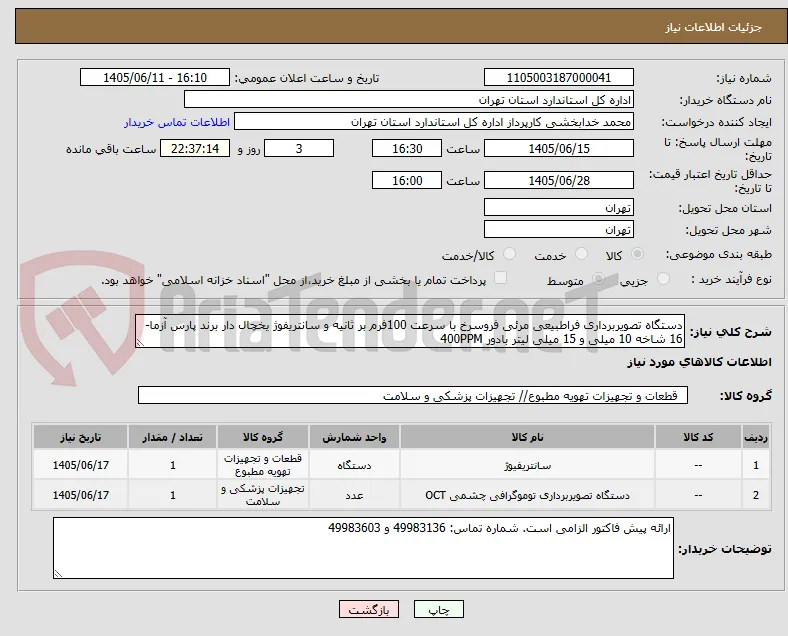Click the resize handle of the description box
This screenshot has height=636, width=788.
[x=141, y=342]
